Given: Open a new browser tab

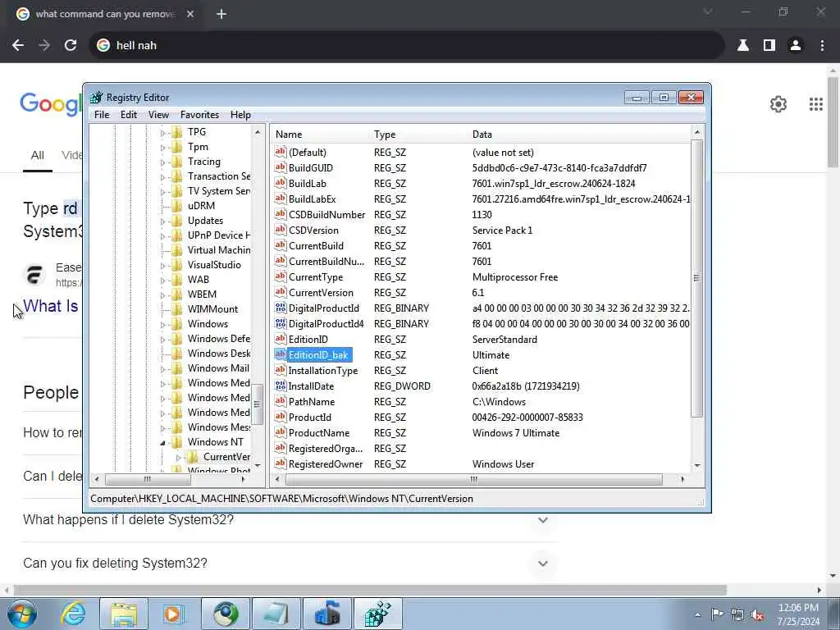Looking at the screenshot, I should pos(221,15).
